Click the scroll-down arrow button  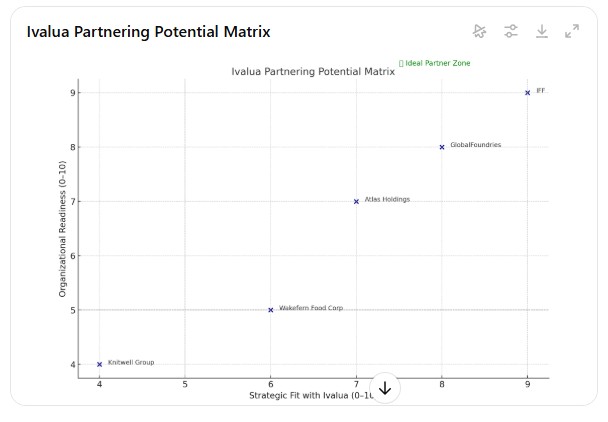385,389
